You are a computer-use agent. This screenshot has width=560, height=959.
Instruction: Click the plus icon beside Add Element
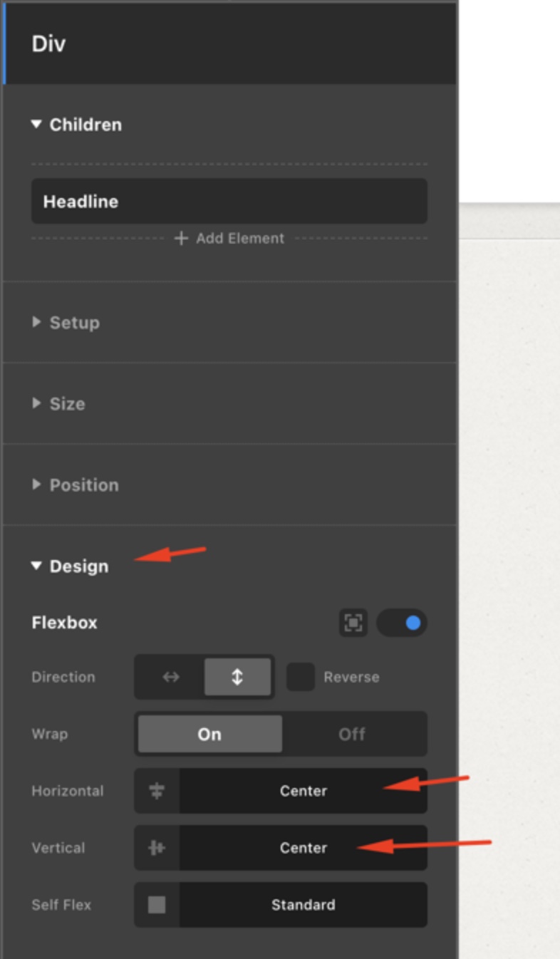click(x=181, y=239)
